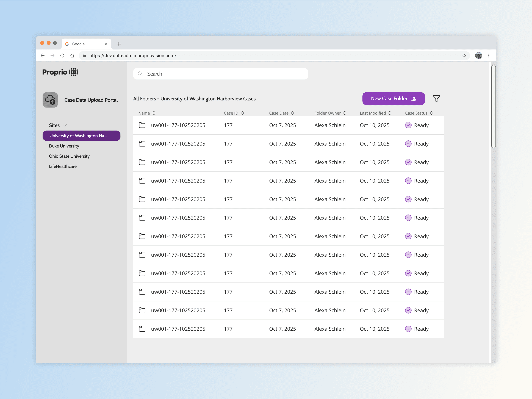Click the vertical page scrollbar
The width and height of the screenshot is (532, 399).
[x=493, y=107]
